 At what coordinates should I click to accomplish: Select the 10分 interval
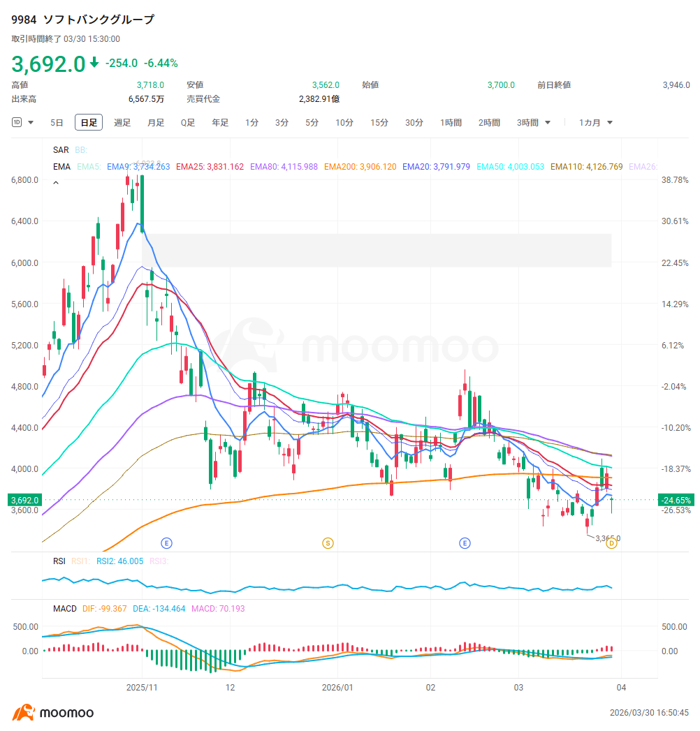tap(344, 123)
